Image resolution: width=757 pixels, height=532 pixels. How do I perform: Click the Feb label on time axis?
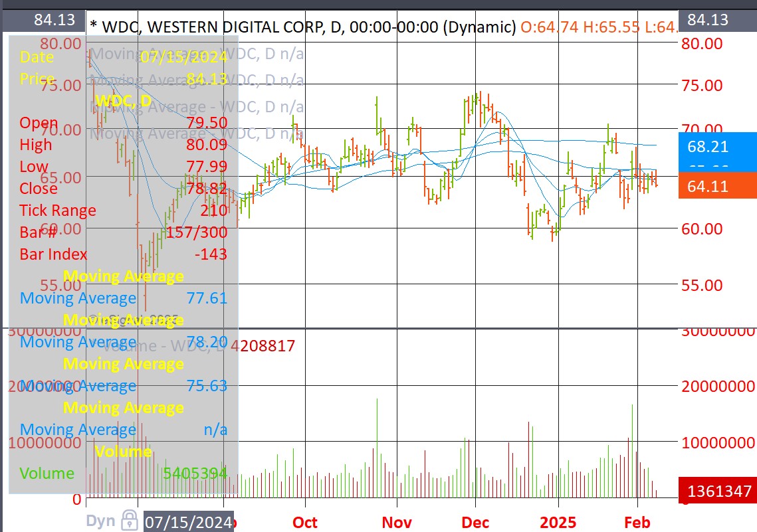[637, 522]
